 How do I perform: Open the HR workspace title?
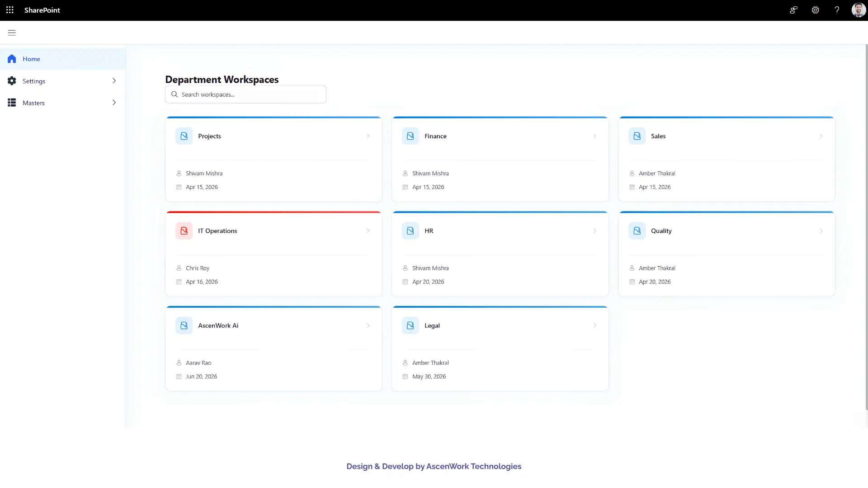tap(429, 231)
